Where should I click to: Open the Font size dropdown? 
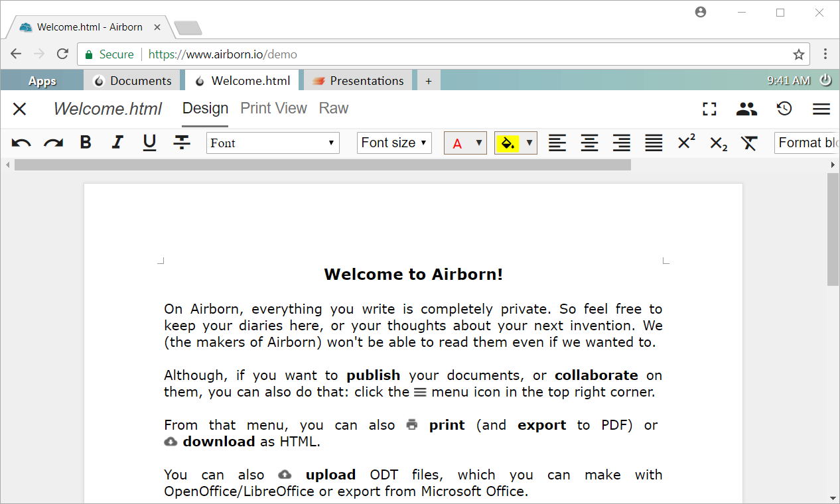[x=394, y=143]
